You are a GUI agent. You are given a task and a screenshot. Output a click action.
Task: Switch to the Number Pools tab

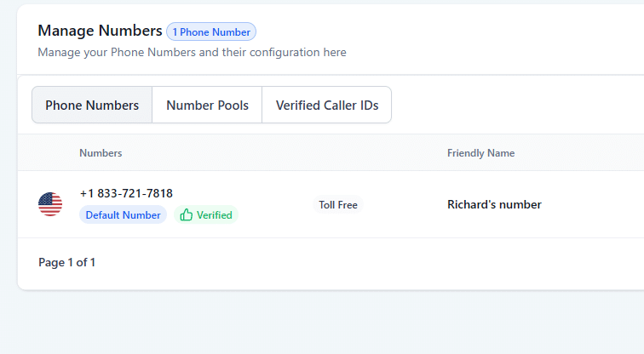pos(207,106)
